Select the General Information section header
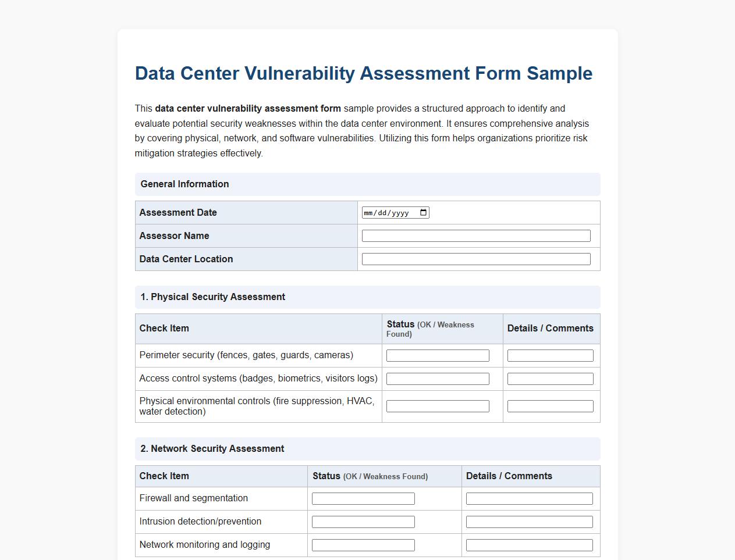This screenshot has height=560, width=735. (x=184, y=184)
